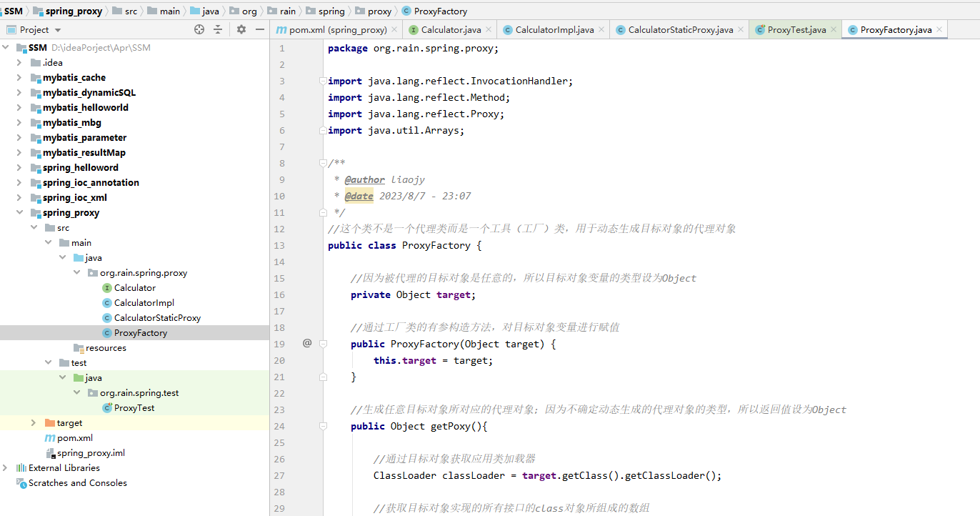Click src in navigation breadcrumb
Image resolution: width=980 pixels, height=516 pixels.
pyautogui.click(x=125, y=11)
